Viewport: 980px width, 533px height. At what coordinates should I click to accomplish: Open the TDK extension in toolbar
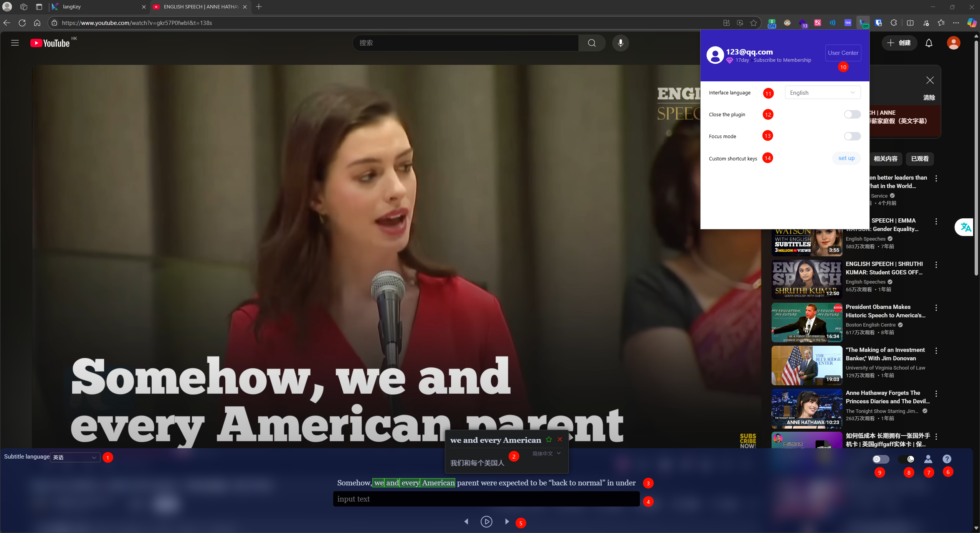848,23
